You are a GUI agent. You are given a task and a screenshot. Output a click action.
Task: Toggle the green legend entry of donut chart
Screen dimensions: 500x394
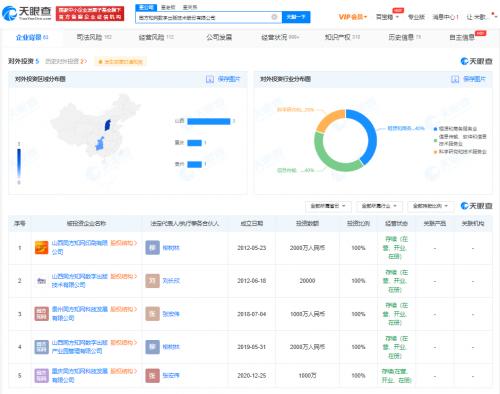point(460,140)
